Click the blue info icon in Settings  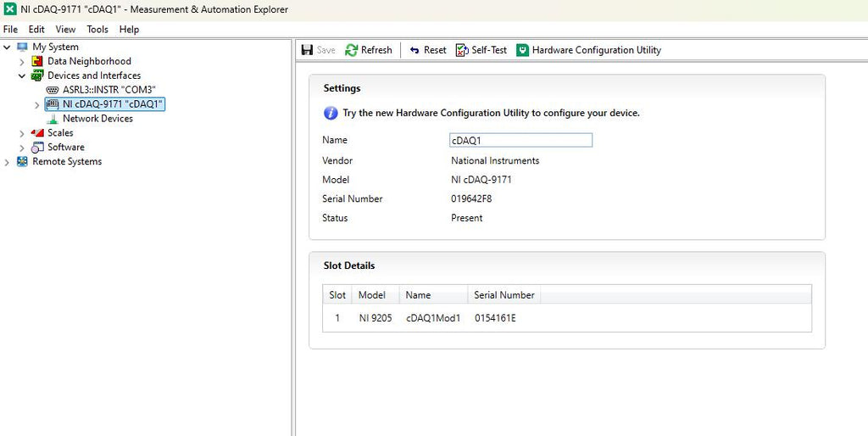331,113
